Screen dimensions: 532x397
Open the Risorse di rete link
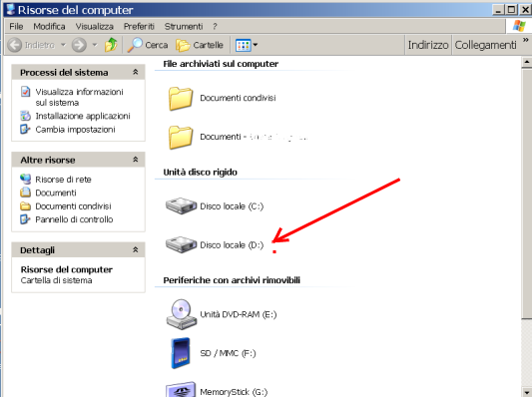click(63, 180)
